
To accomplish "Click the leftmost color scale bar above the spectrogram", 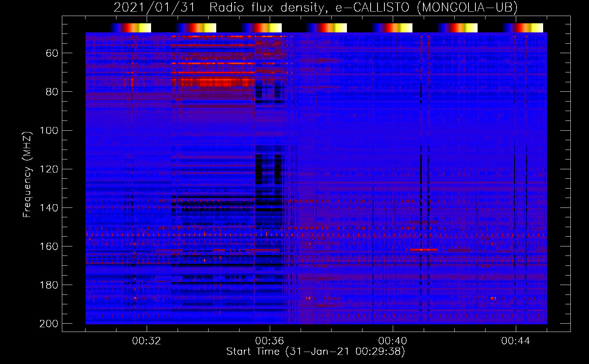I will 131,28.
